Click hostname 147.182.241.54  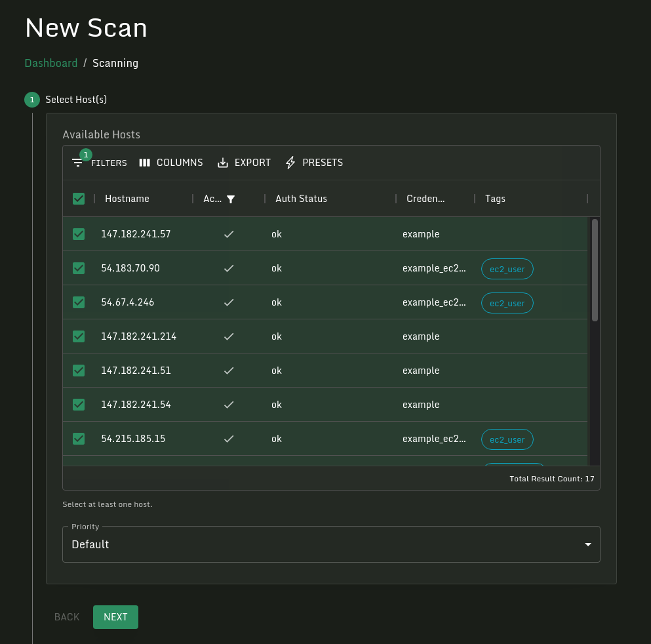136,405
